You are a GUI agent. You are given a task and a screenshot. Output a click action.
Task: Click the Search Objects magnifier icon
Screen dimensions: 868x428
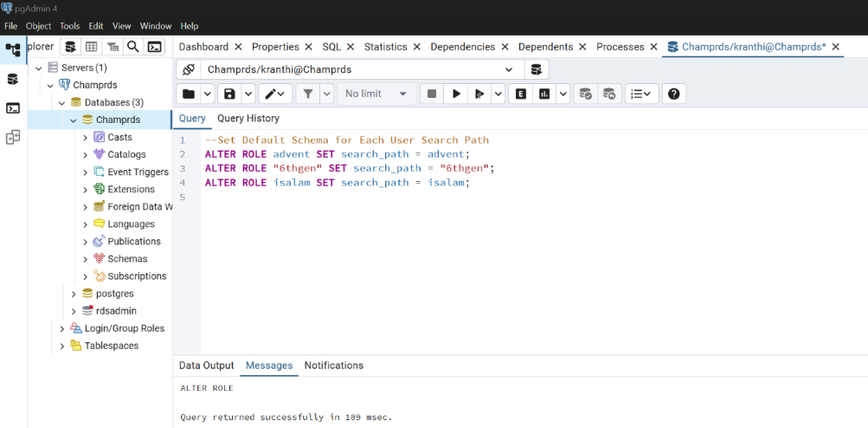click(x=133, y=47)
